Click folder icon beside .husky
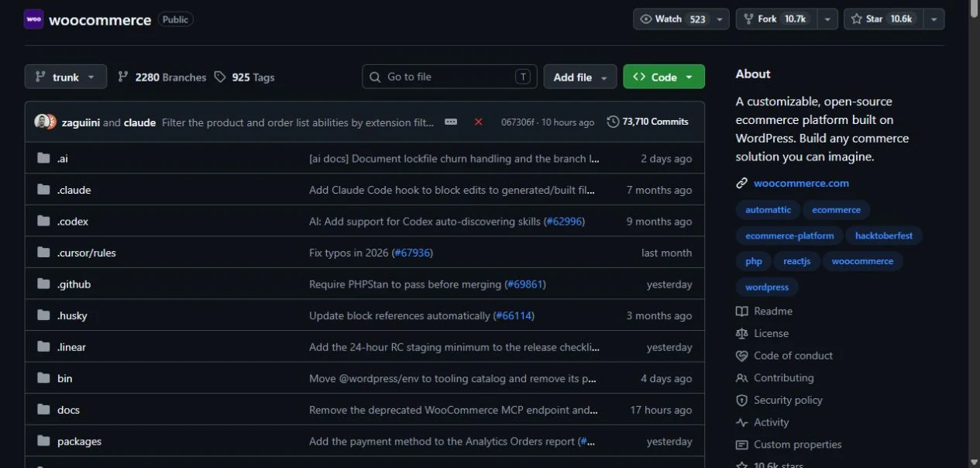 click(43, 315)
